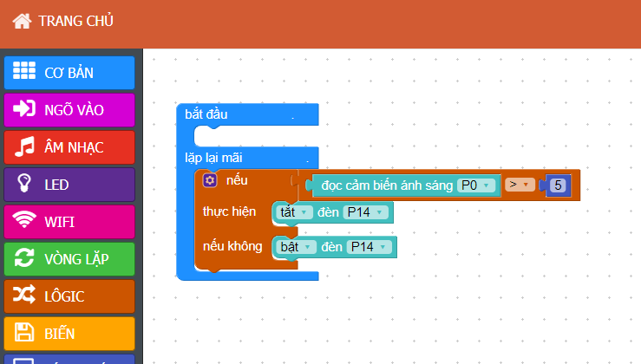Open the P0 pin dropdown in light sensor block
The image size is (641, 364).
(476, 185)
